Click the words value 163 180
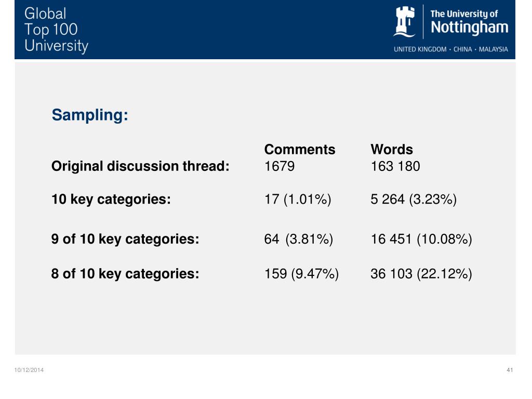 coord(395,166)
